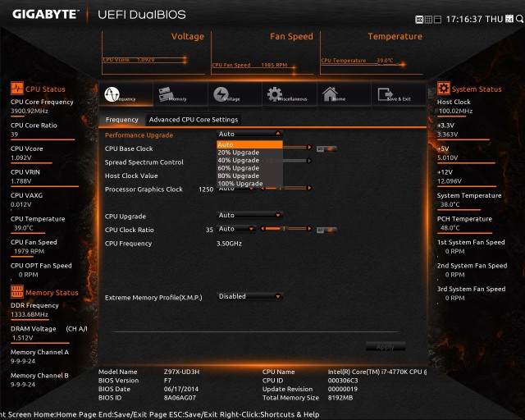Click the calendar date icon
This screenshot has width=525, height=420.
pyautogui.click(x=509, y=19)
